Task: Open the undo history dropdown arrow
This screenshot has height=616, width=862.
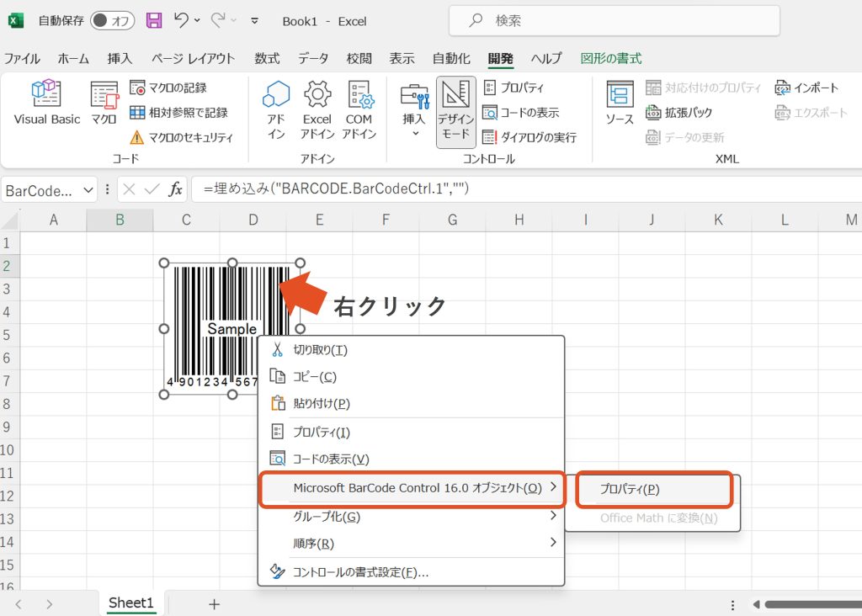Action: click(x=197, y=21)
